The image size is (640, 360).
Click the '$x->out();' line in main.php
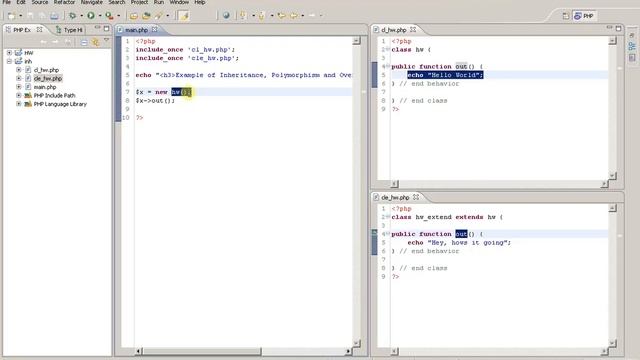pyautogui.click(x=155, y=100)
